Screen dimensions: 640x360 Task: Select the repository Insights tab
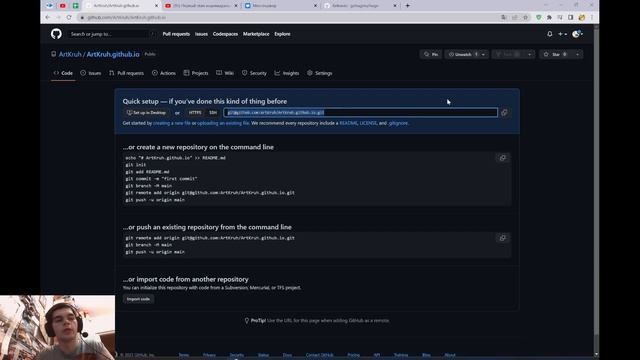point(287,73)
